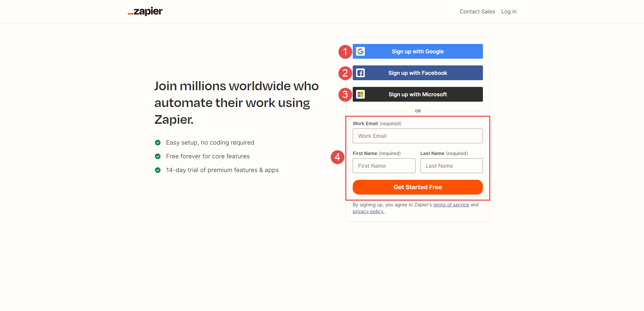
Task: Click the Google logo icon
Action: [360, 51]
